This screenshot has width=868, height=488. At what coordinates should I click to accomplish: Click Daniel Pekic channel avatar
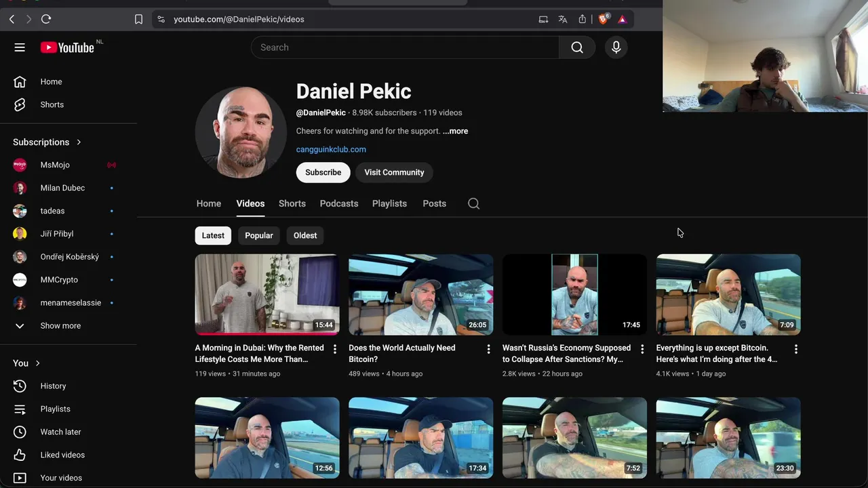(241, 132)
